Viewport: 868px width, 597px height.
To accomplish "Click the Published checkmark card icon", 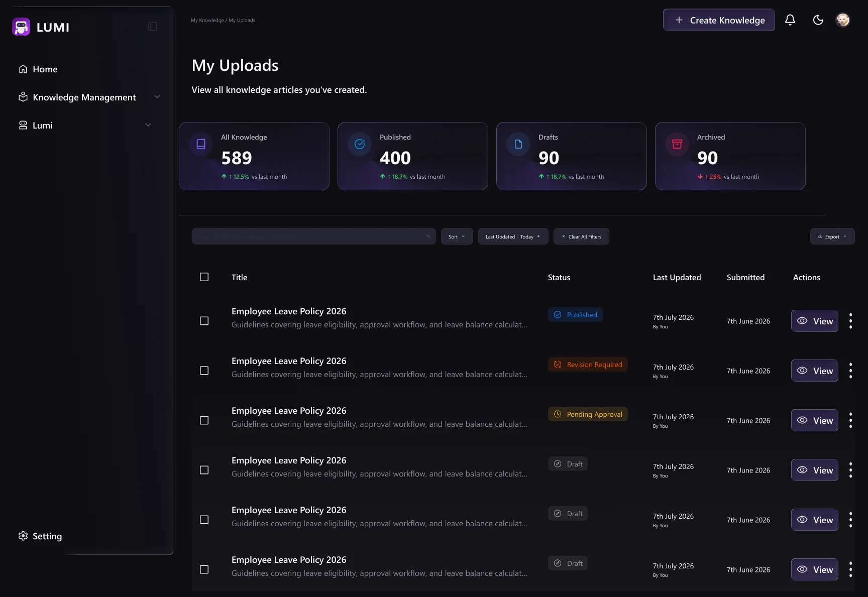I will pos(360,144).
